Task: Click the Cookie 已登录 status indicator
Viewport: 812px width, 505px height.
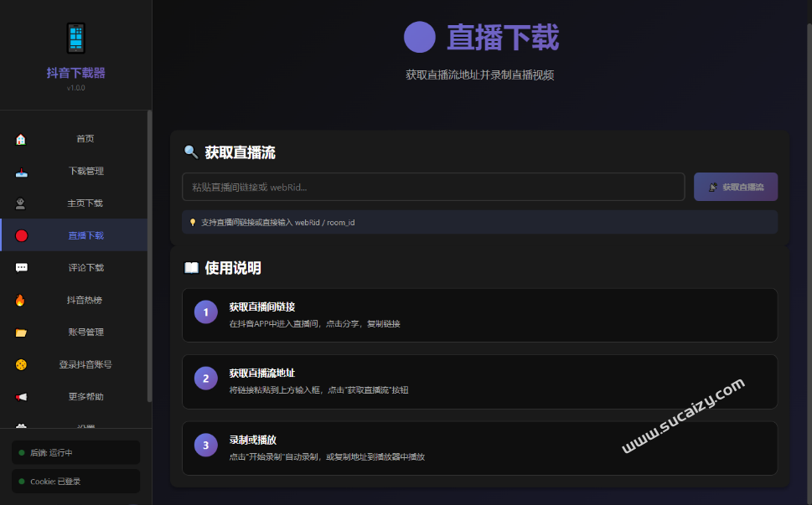Action: click(75, 481)
